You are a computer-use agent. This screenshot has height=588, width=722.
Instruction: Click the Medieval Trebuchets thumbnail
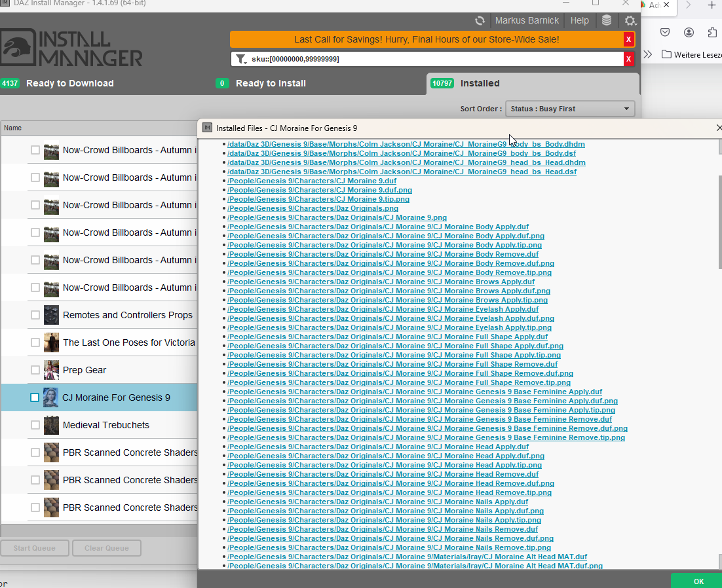pos(51,425)
